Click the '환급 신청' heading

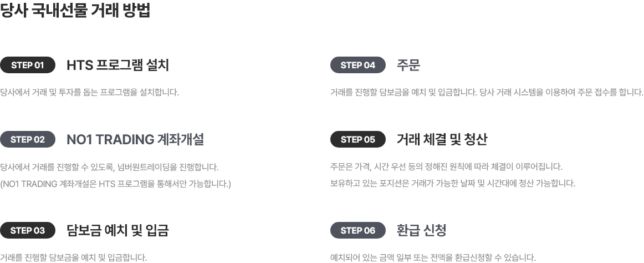click(421, 230)
